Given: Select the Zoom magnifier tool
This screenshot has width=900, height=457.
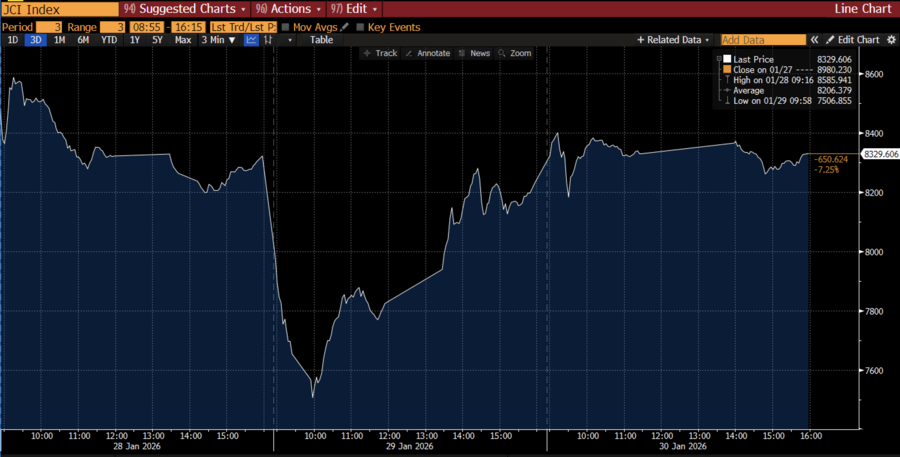Looking at the screenshot, I should [x=515, y=53].
